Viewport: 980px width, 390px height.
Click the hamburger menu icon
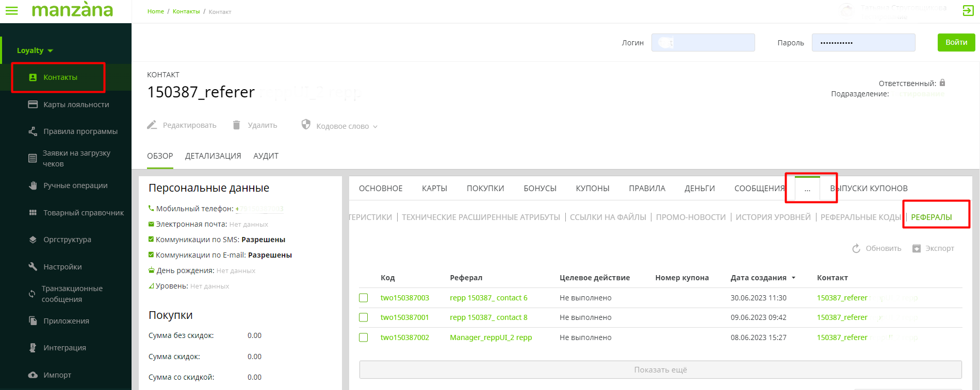click(11, 11)
